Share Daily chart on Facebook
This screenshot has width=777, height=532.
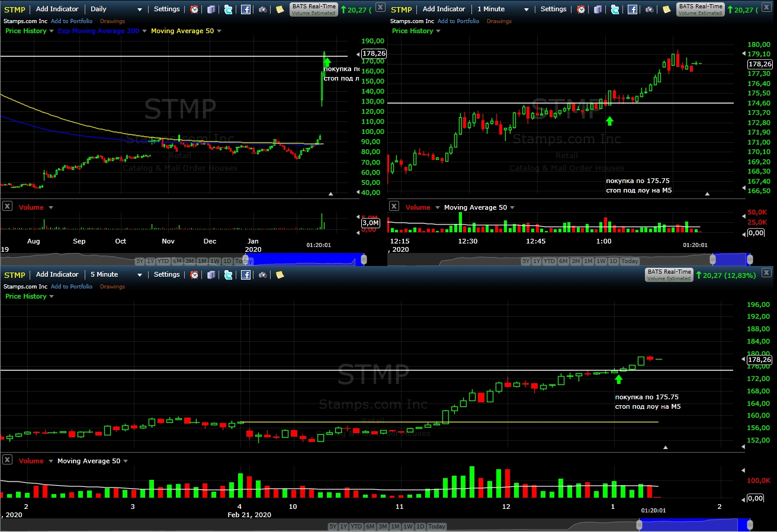tap(246, 9)
